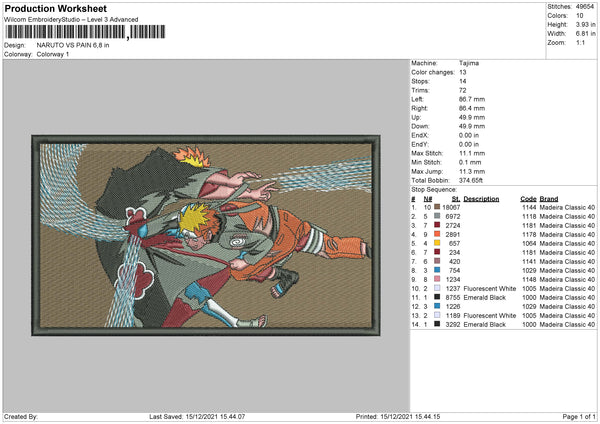Pick the black swatch in stop row 11
The image size is (600, 424).
pos(437,297)
